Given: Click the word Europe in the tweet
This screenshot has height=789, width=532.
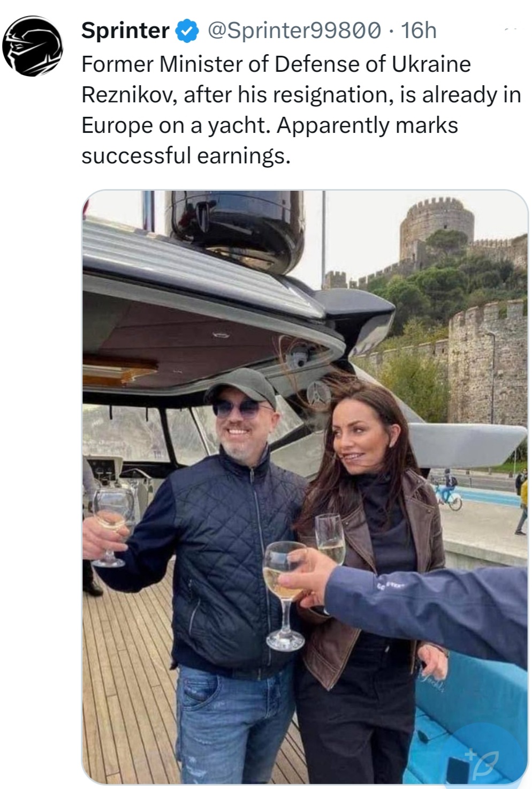Looking at the screenshot, I should pos(117,125).
